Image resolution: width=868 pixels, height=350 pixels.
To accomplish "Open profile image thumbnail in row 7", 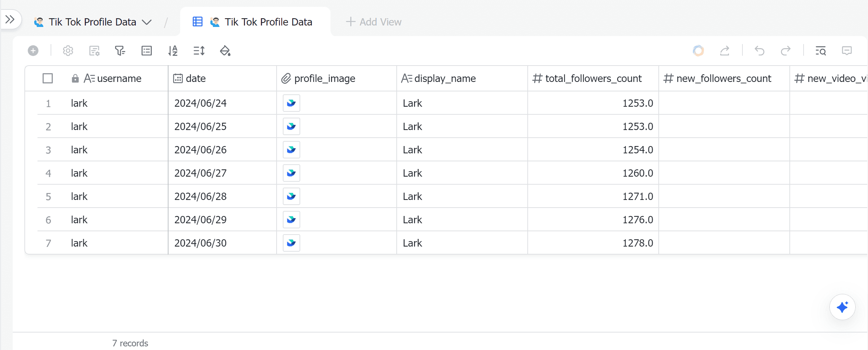I will [x=292, y=243].
